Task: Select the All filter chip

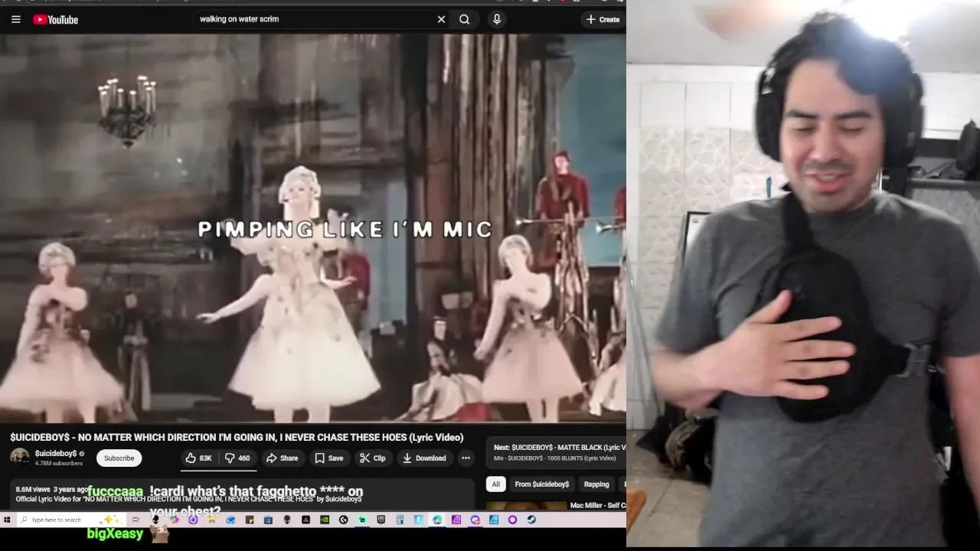Action: 495,484
